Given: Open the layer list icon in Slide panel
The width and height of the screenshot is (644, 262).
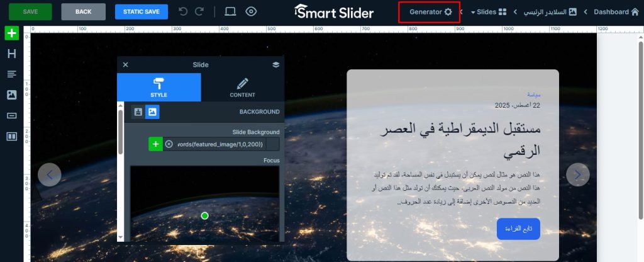Looking at the screenshot, I should [x=275, y=65].
